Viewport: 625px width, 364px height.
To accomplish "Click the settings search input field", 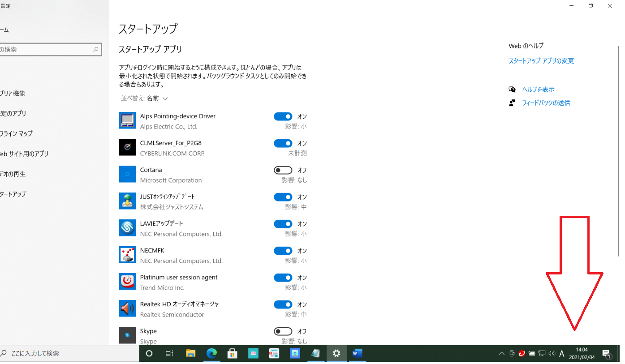I will pyautogui.click(x=51, y=50).
